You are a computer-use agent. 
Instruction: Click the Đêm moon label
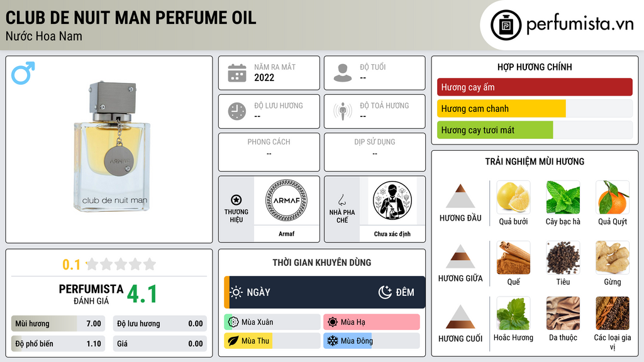tap(396, 292)
